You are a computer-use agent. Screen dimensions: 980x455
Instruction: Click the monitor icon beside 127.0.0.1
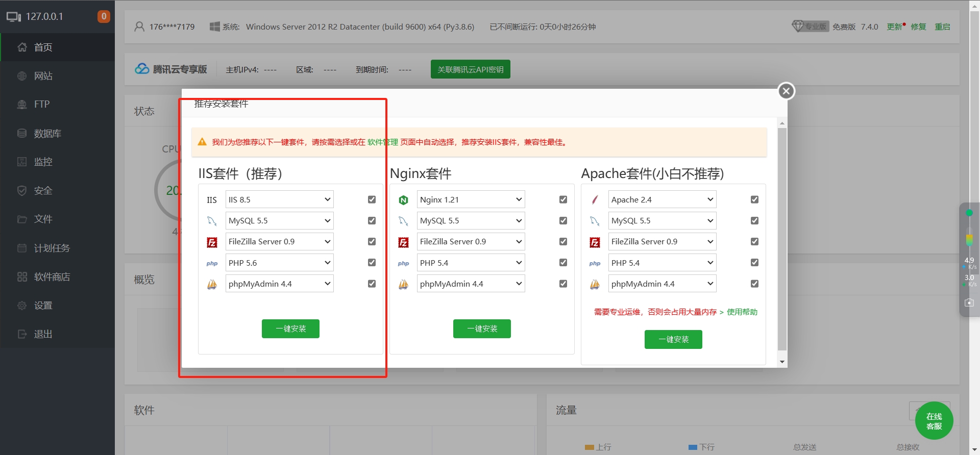pyautogui.click(x=14, y=17)
